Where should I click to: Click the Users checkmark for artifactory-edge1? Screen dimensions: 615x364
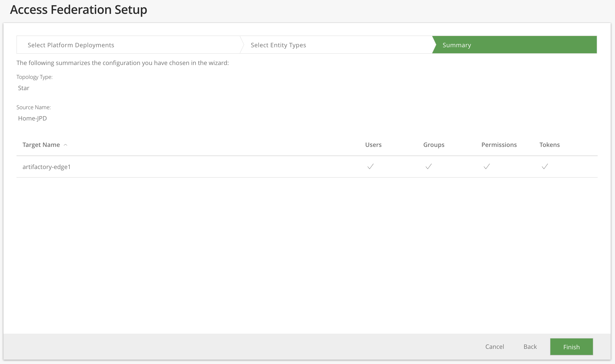pyautogui.click(x=370, y=167)
